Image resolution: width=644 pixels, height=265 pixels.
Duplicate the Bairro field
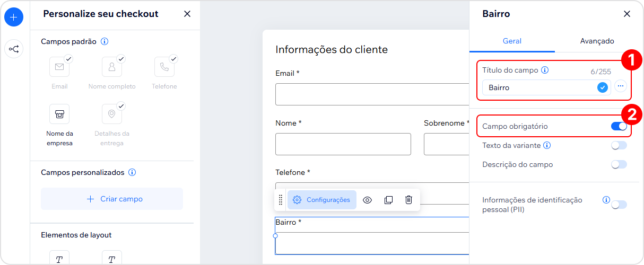click(x=388, y=200)
